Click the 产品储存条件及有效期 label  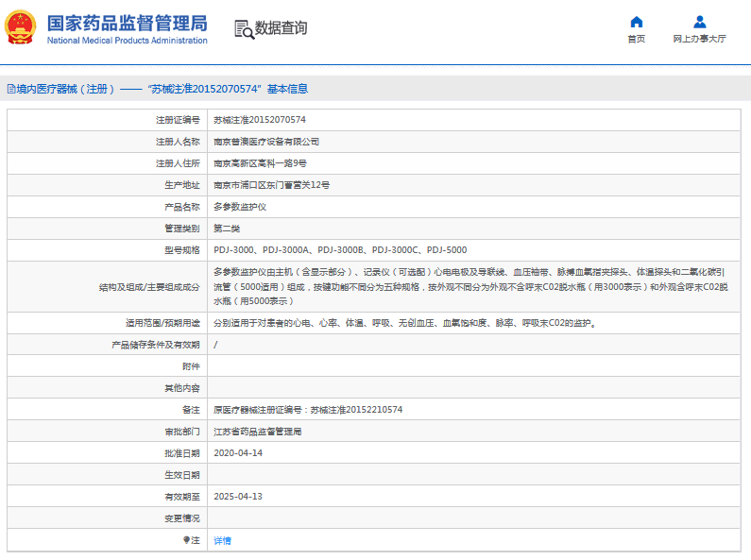point(156,345)
